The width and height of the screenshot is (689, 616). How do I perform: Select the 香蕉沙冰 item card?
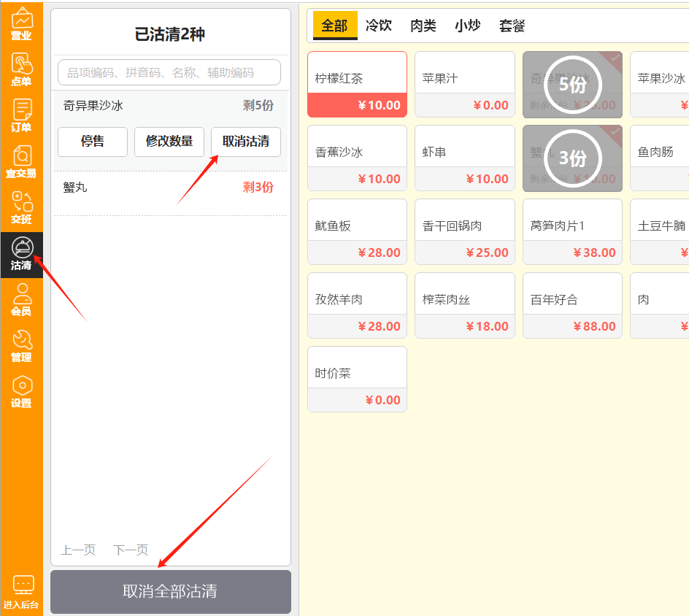point(357,158)
